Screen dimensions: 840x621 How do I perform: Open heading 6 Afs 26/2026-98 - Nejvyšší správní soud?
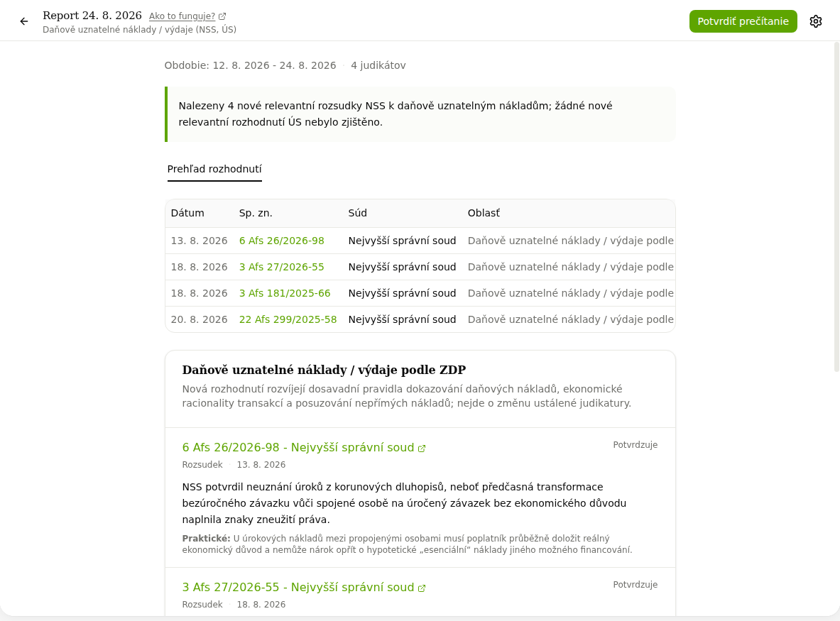(298, 448)
